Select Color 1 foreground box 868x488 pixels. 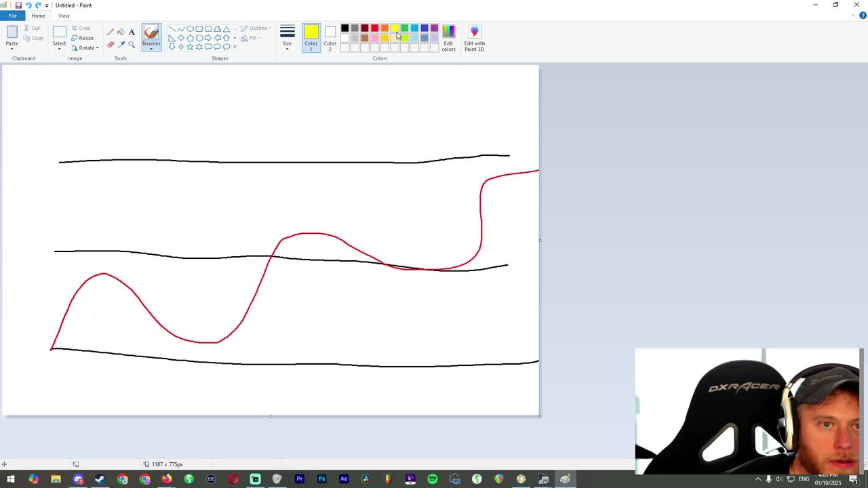point(311,39)
